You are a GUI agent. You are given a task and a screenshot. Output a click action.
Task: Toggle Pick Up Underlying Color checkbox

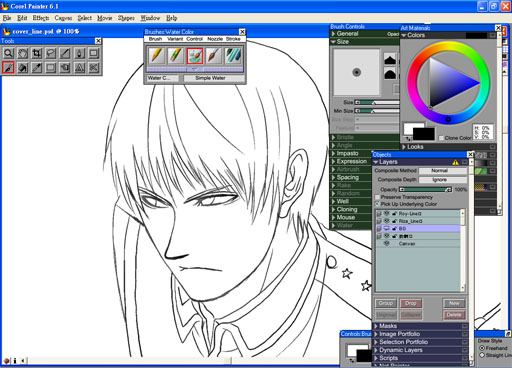377,204
